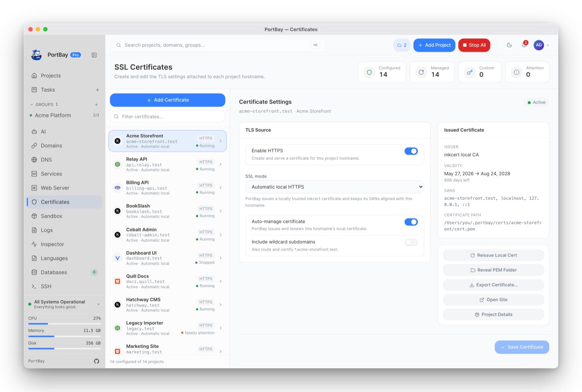Click the Hatchway CMS project icon
This screenshot has height=392, width=582.
coord(117,305)
